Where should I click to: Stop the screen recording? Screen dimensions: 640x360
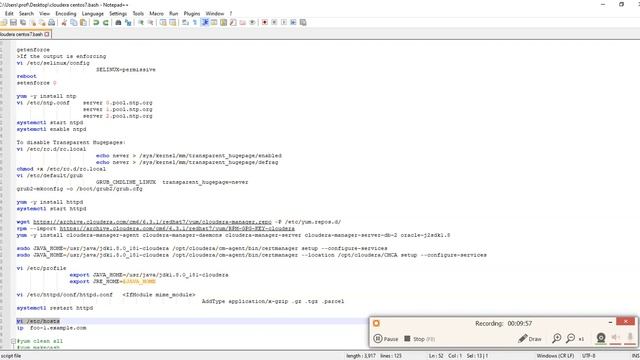419,339
